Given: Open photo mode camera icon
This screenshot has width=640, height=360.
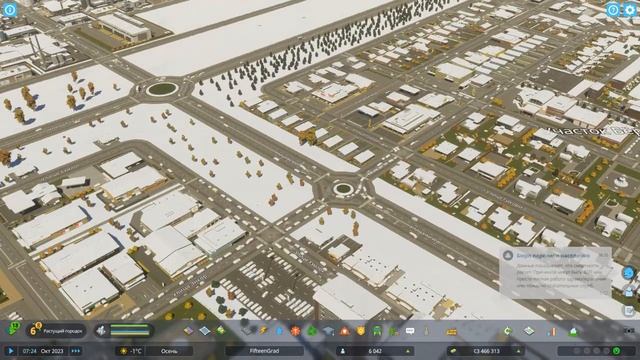Looking at the screenshot, I should 629,331.
